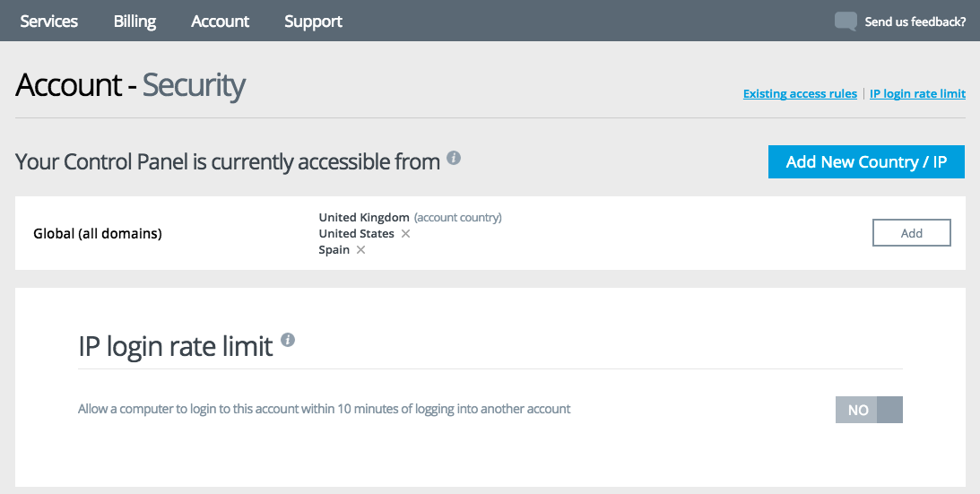
Task: Click the United States country label
Action: pos(356,233)
